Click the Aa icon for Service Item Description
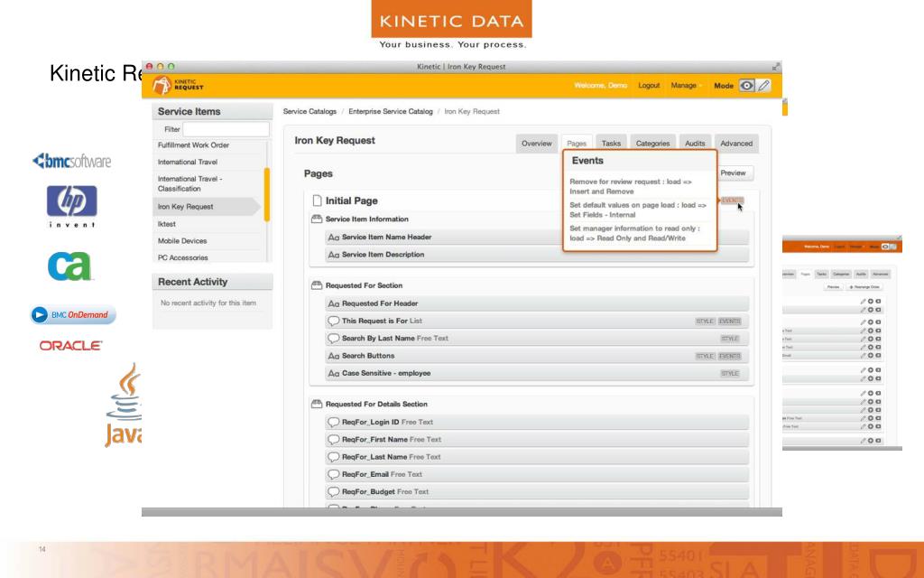The width and height of the screenshot is (924, 578). pyautogui.click(x=334, y=255)
